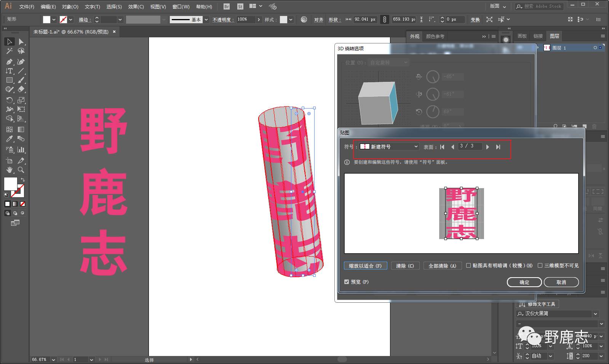This screenshot has height=364, width=609.
Task: Select the Direct Selection tool
Action: tap(21, 42)
